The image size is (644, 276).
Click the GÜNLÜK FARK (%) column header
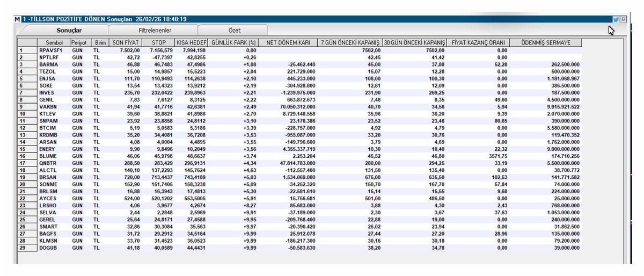(233, 42)
